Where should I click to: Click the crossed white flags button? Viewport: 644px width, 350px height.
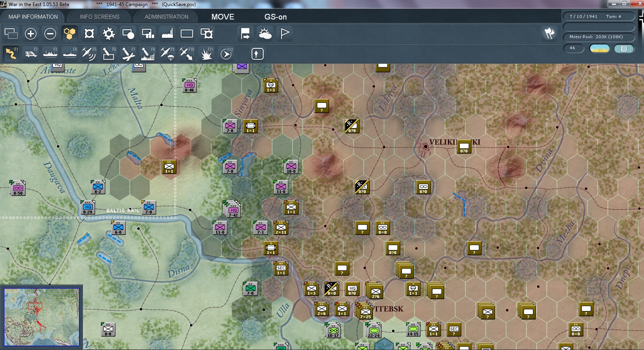pyautogui.click(x=549, y=33)
